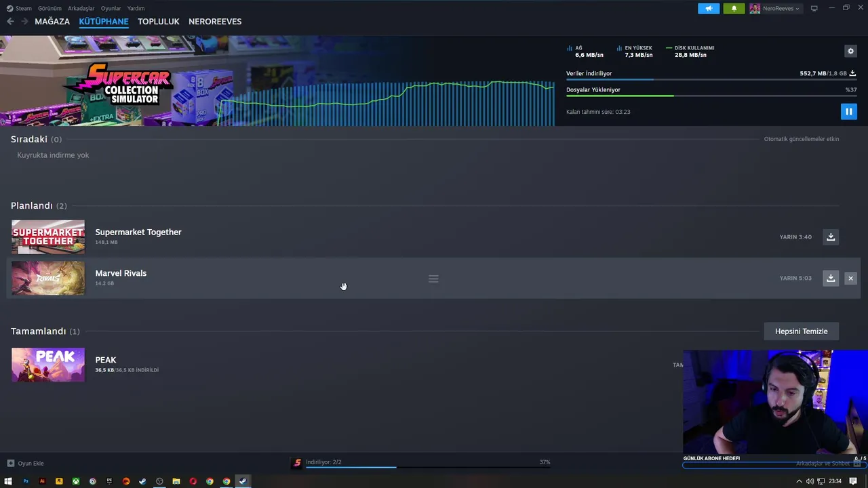Viewport: 868px width, 488px height.
Task: Go forward with the right arrow
Action: (24, 22)
